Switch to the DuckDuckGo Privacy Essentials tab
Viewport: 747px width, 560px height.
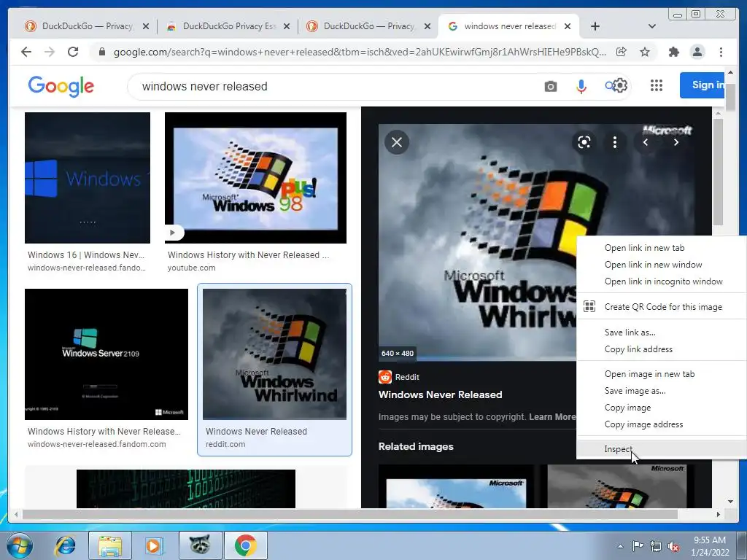pyautogui.click(x=224, y=26)
